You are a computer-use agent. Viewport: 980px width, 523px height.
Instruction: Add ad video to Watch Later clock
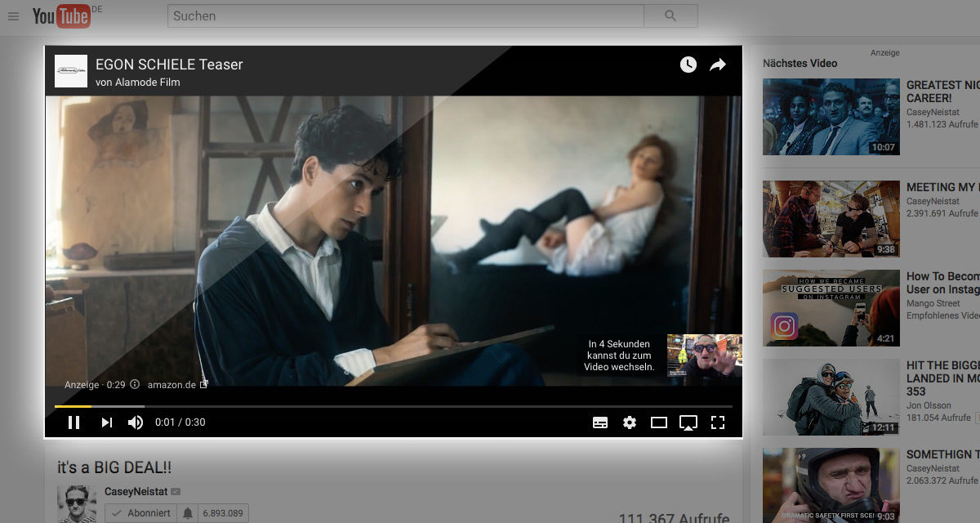coord(688,65)
